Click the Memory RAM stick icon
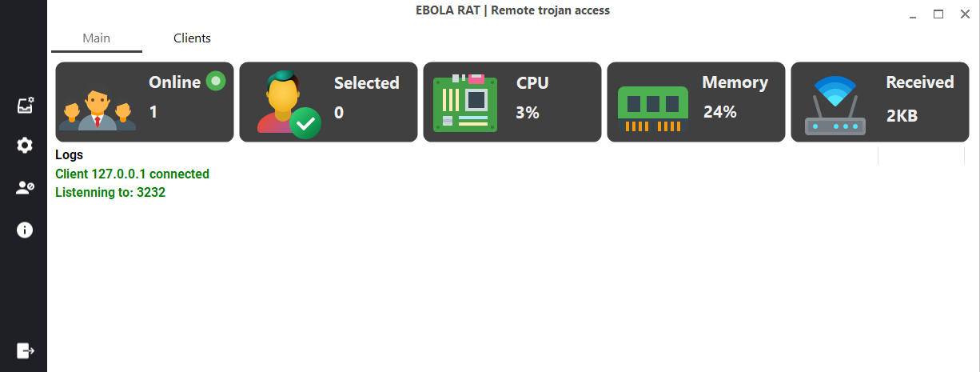The width and height of the screenshot is (980, 372). [x=653, y=107]
